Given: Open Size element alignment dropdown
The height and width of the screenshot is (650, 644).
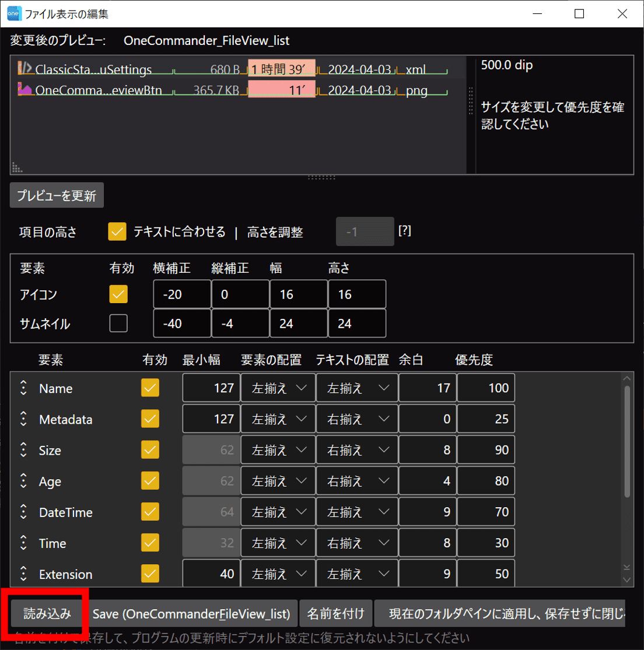Looking at the screenshot, I should pos(278,450).
